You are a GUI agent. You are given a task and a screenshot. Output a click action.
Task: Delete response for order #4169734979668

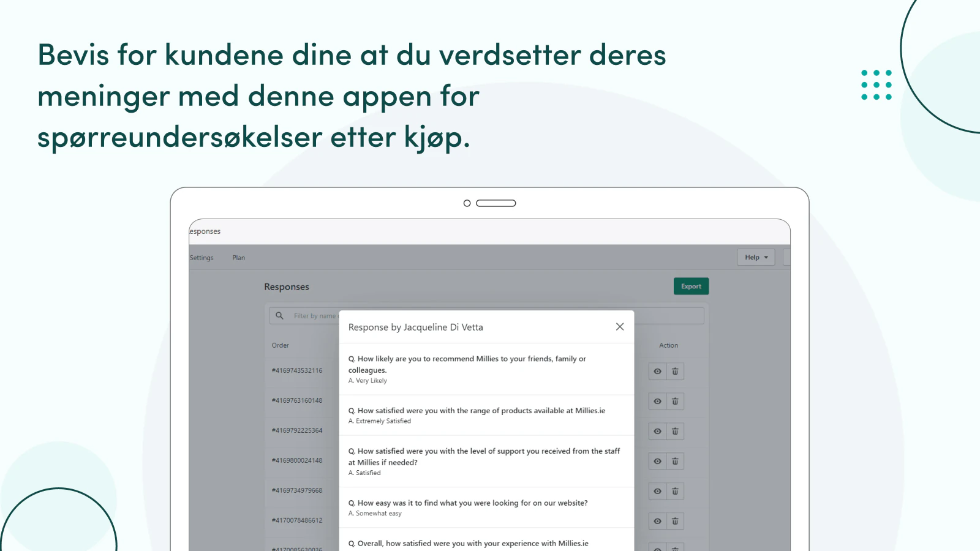[675, 492]
